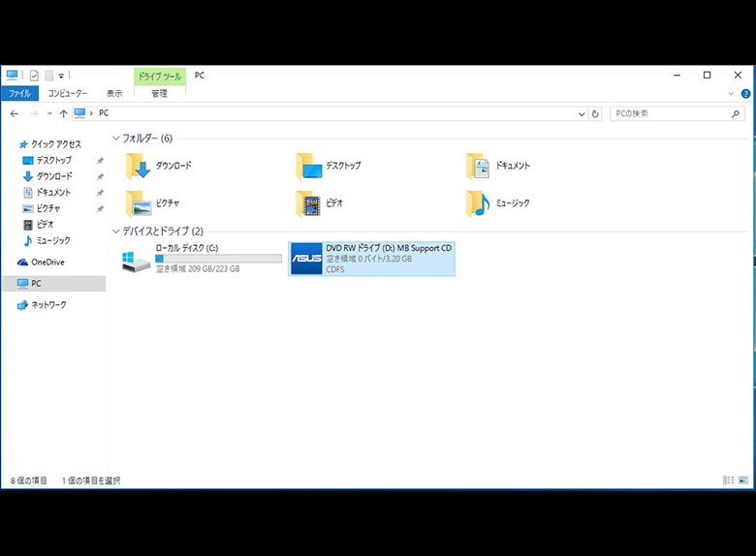This screenshot has width=756, height=556.
Task: Collapse the フォルダー (6) group
Action: [115, 139]
